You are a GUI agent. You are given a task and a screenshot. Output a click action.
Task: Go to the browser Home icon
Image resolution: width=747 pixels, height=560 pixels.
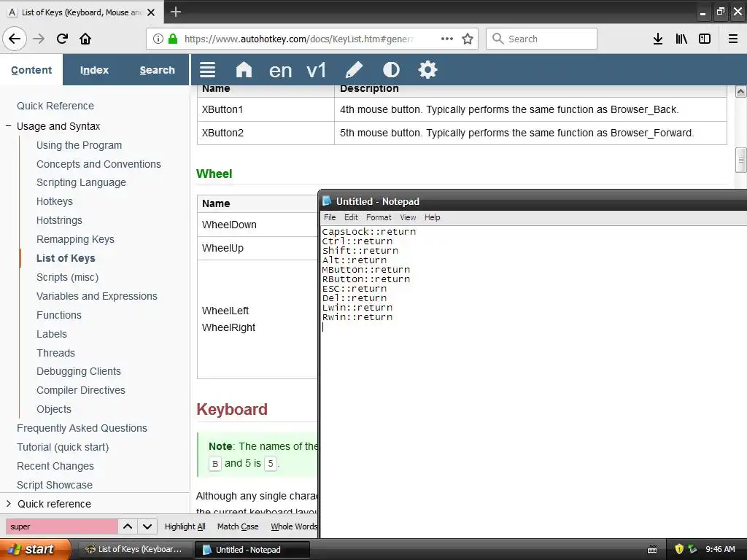coord(85,39)
